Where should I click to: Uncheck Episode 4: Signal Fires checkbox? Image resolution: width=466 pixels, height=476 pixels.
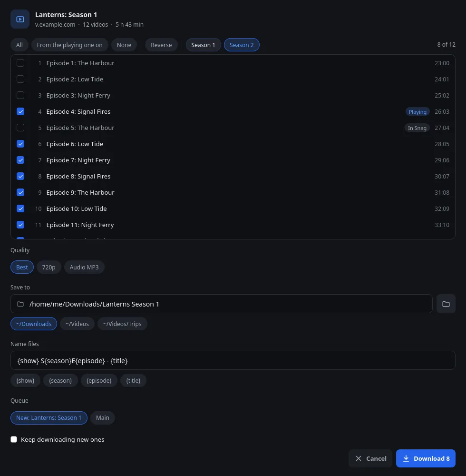point(20,111)
